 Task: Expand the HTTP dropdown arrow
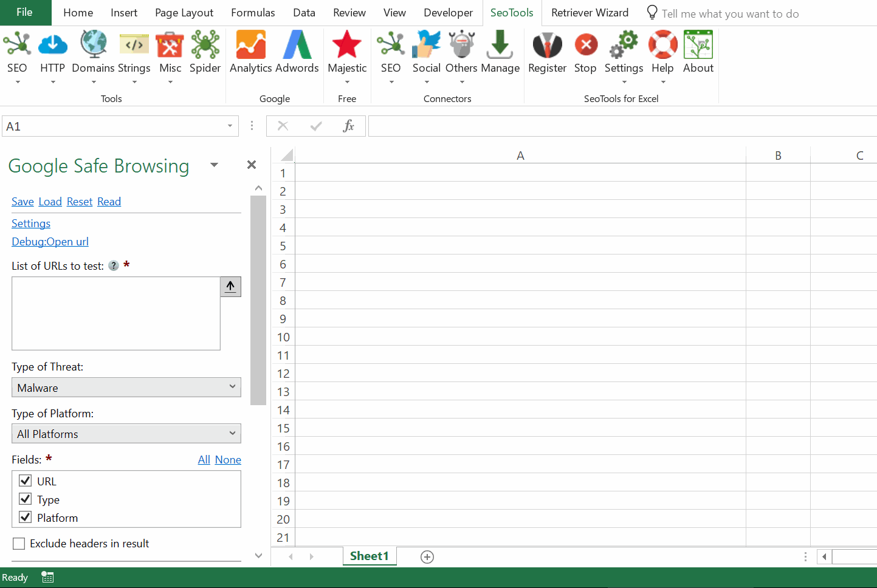coord(53,82)
